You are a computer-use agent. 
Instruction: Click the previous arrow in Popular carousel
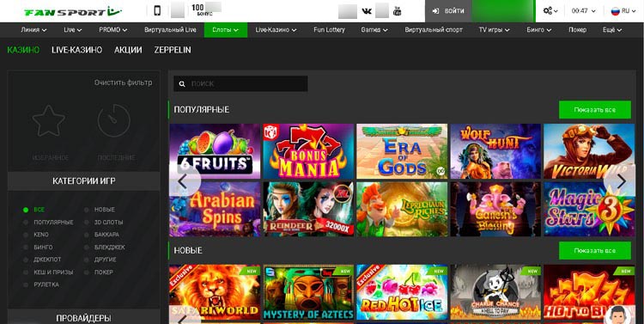182,181
